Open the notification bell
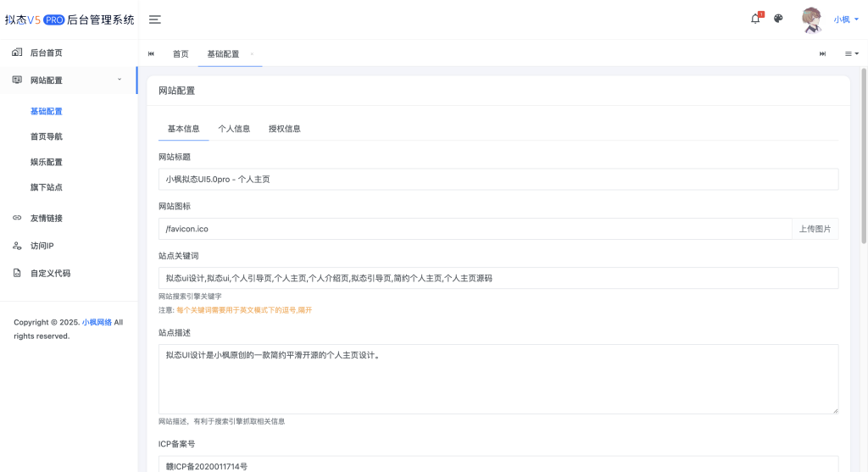868x472 pixels. pos(755,19)
